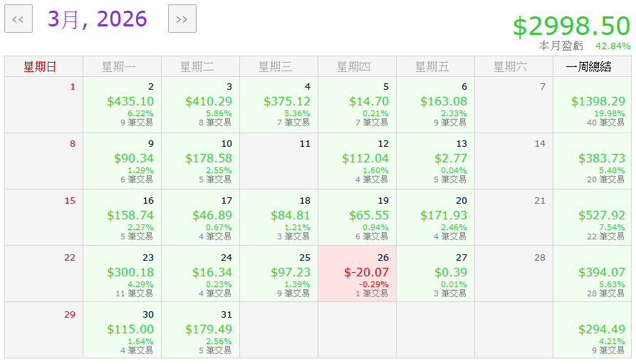The height and width of the screenshot is (364, 636).
Task: Click the loss percentage -0.29%
Action: click(374, 284)
